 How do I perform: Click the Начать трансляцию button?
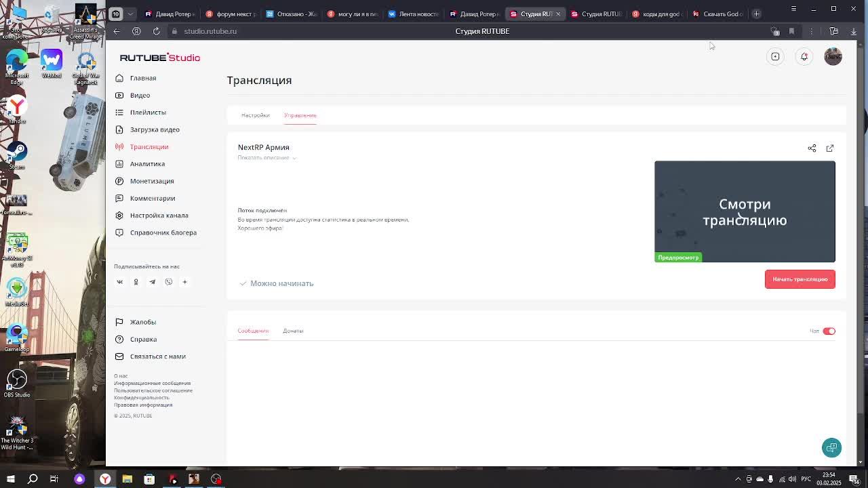tap(800, 279)
